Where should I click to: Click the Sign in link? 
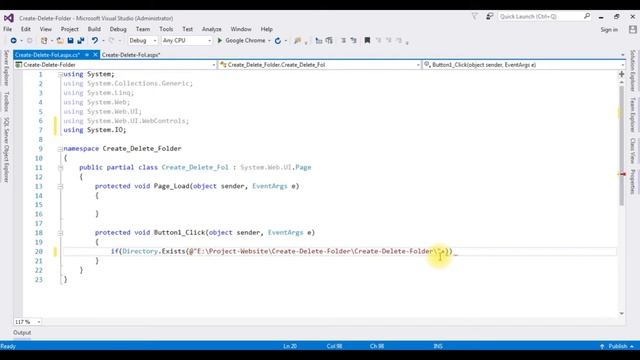609,29
